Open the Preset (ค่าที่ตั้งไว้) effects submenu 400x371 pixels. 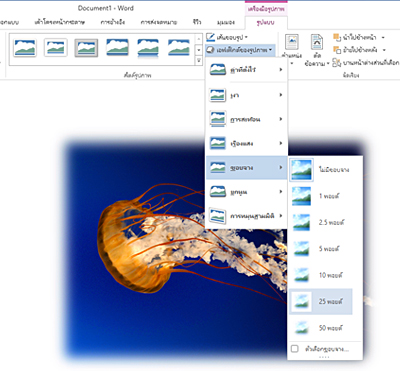point(246,70)
